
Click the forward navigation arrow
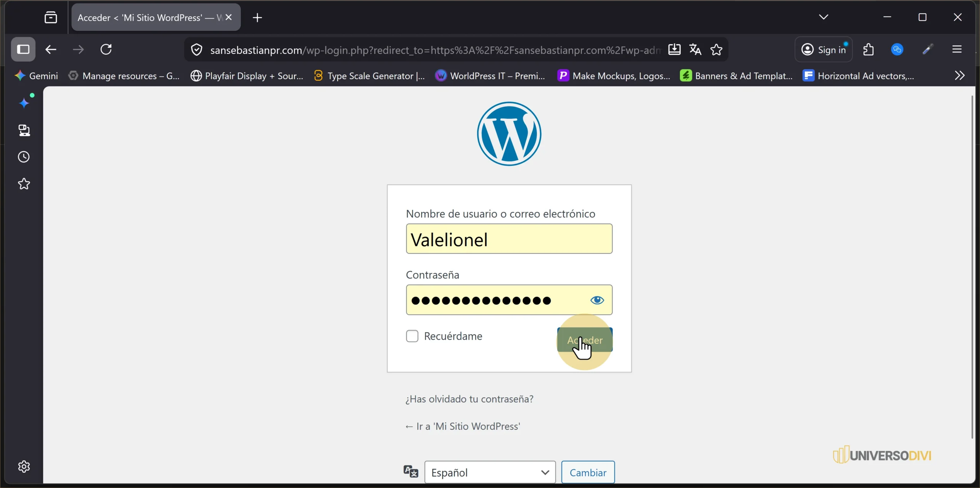click(78, 49)
